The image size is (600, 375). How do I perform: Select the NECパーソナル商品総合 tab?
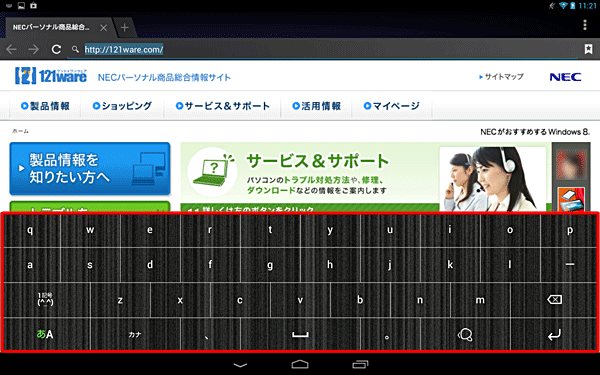tap(57, 28)
